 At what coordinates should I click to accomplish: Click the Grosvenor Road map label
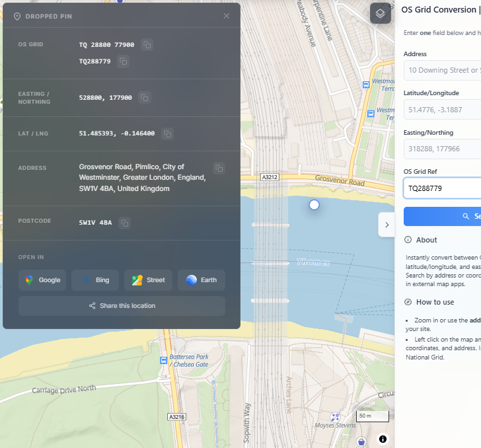[340, 180]
